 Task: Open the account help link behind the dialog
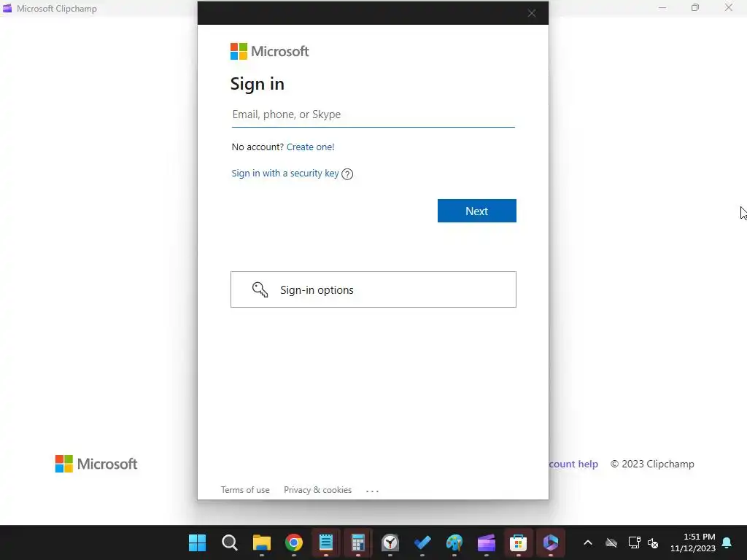573,464
